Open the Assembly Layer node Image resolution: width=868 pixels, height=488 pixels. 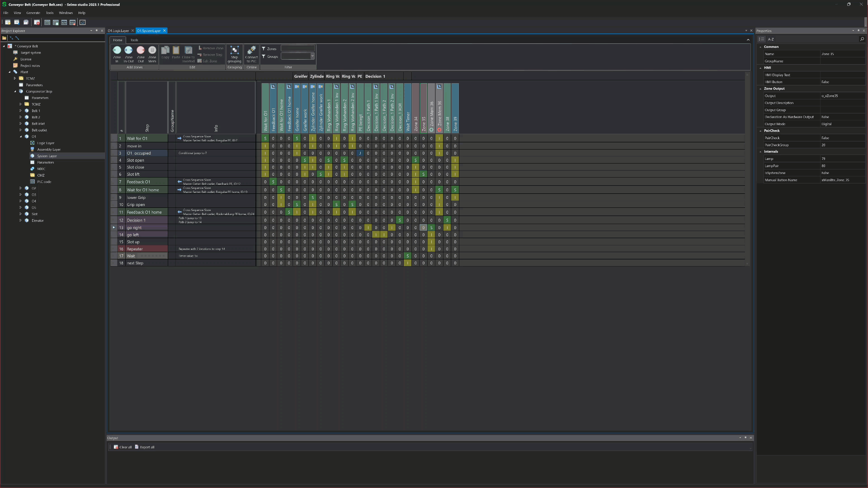pos(49,150)
